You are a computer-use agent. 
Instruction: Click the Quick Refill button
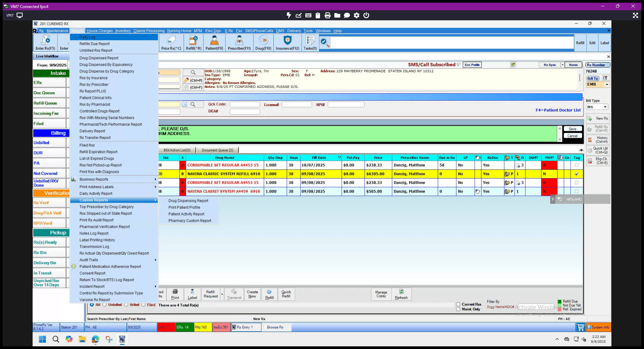(x=286, y=294)
